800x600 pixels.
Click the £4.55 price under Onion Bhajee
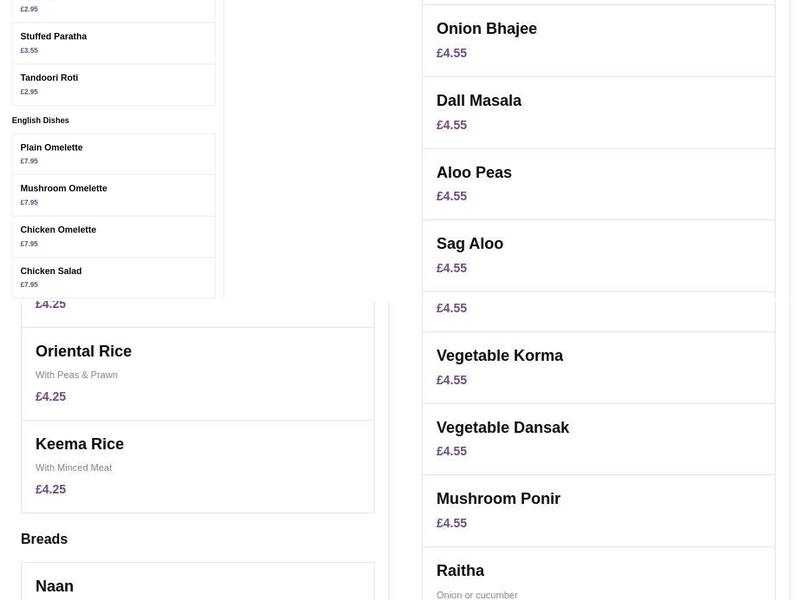click(452, 53)
